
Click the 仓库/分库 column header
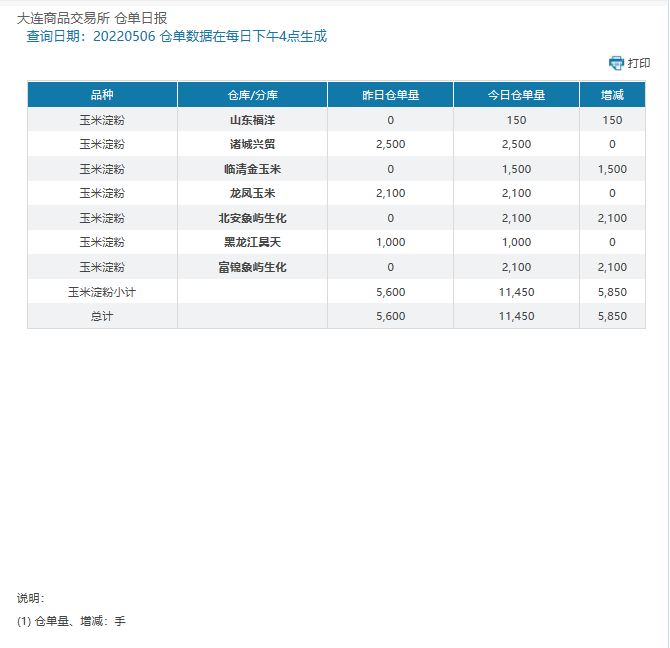(x=252, y=95)
